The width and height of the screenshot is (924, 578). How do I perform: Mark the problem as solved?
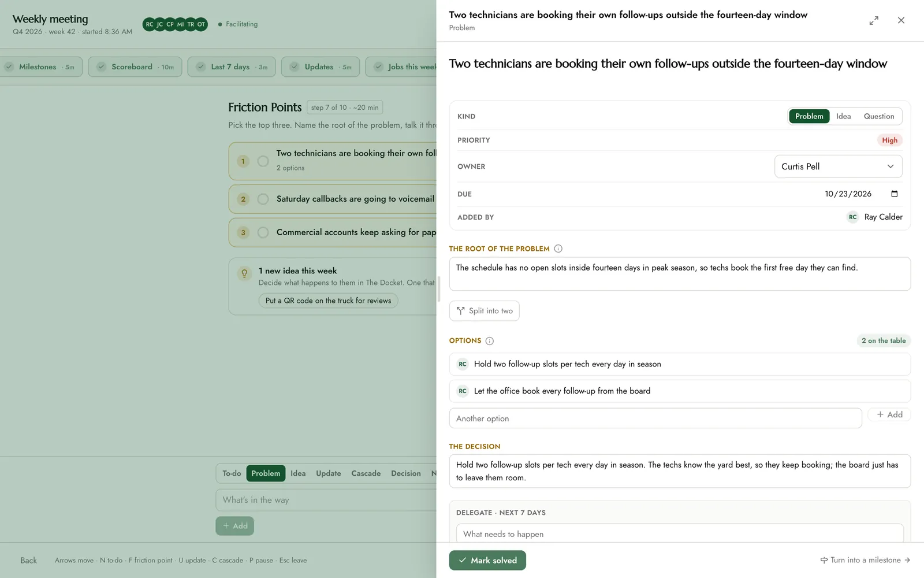point(487,560)
